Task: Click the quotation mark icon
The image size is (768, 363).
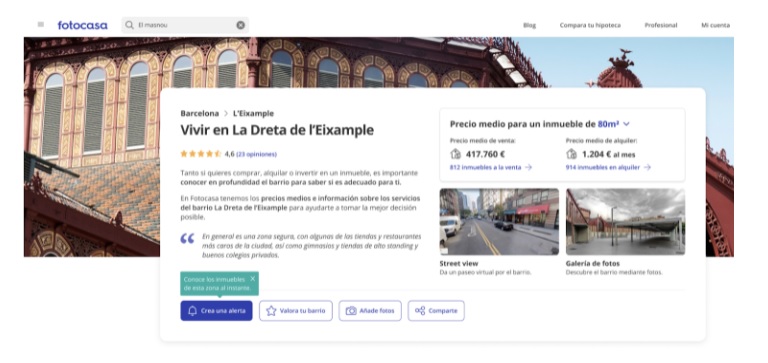Action: click(x=187, y=239)
